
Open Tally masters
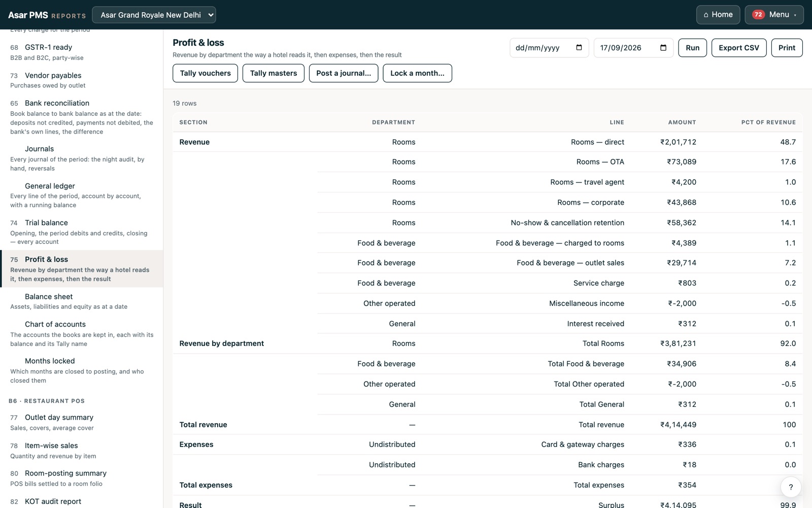tap(274, 73)
